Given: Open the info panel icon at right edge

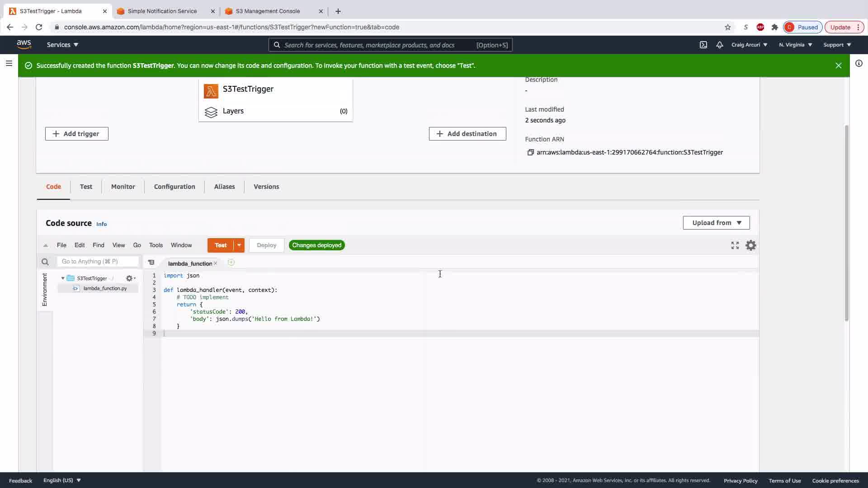Looking at the screenshot, I should [859, 64].
